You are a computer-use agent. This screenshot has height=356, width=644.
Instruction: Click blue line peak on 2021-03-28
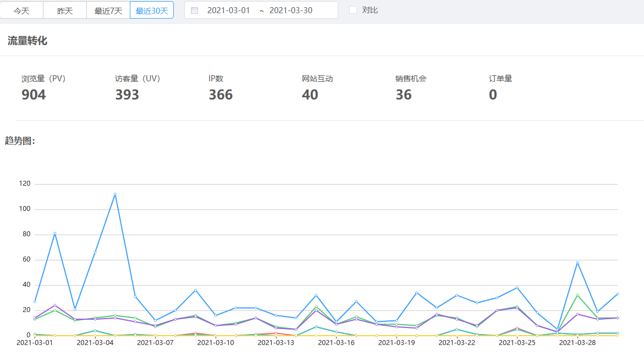point(577,263)
